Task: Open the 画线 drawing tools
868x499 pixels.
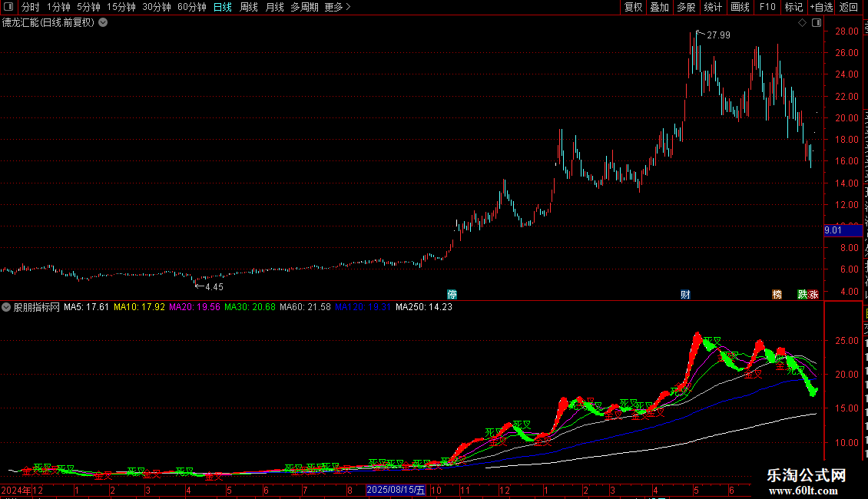Action: point(740,7)
